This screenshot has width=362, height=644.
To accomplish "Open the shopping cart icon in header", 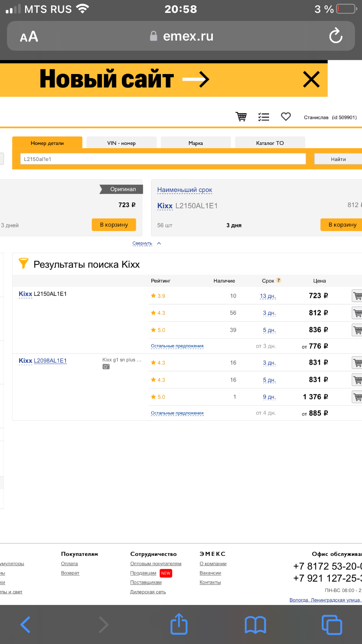I will [241, 117].
